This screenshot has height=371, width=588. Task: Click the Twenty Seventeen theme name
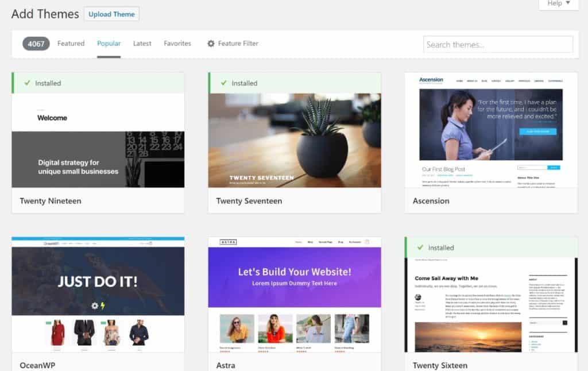coord(249,201)
